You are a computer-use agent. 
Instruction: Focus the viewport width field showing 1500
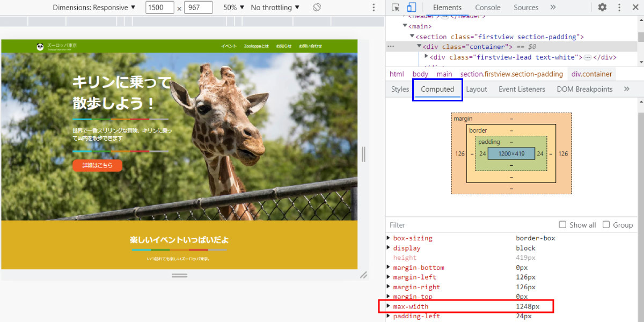coord(160,8)
